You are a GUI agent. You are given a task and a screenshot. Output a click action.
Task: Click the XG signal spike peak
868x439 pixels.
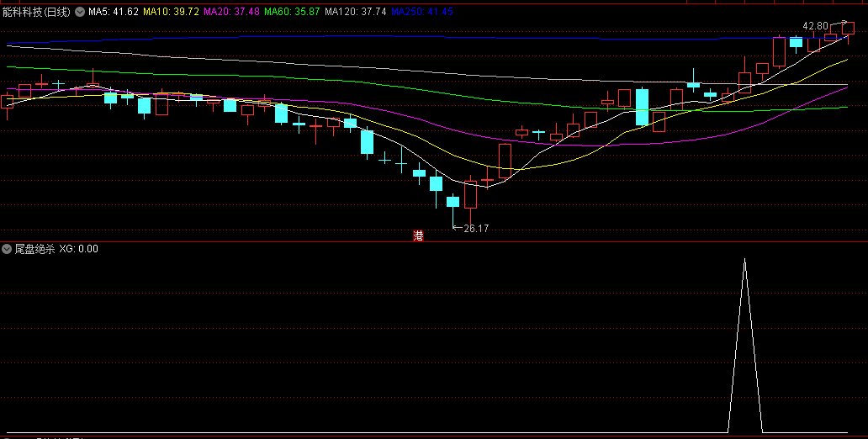pyautogui.click(x=744, y=259)
